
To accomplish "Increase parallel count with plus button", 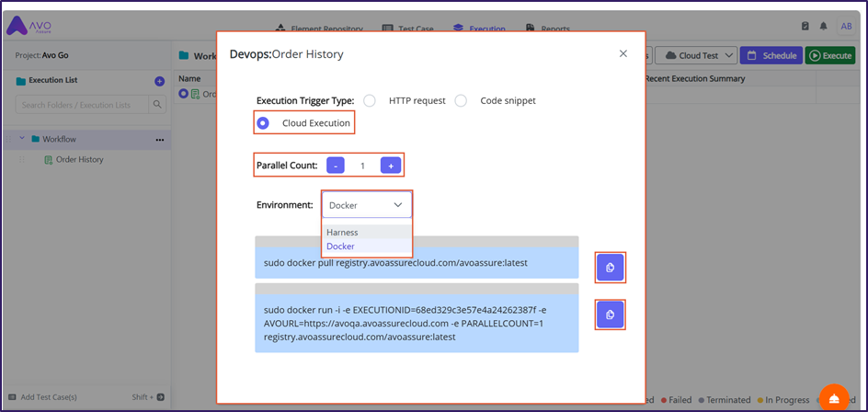I will [390, 166].
